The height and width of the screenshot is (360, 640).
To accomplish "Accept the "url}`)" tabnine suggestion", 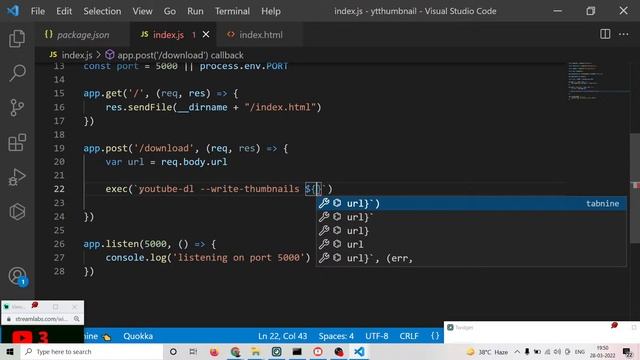I will pyautogui.click(x=471, y=203).
